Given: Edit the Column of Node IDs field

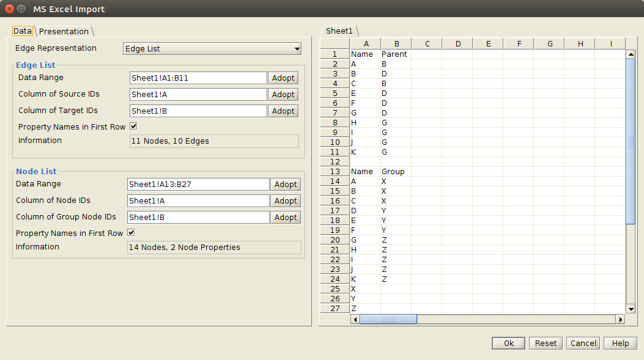Looking at the screenshot, I should tap(198, 200).
